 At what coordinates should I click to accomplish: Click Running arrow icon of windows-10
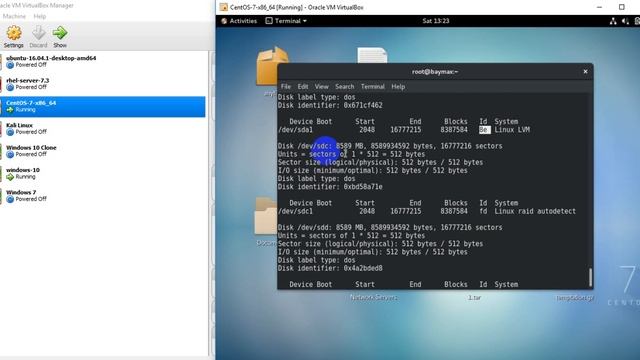pyautogui.click(x=10, y=177)
